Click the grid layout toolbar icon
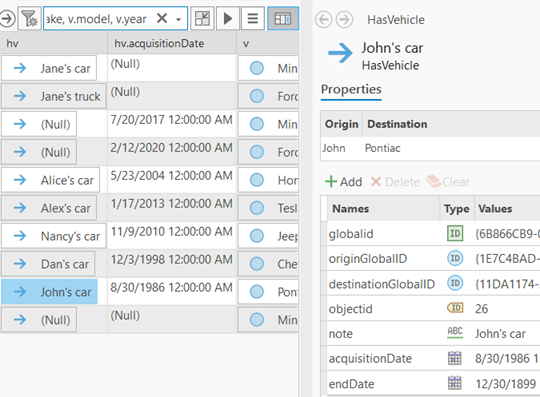 [202, 18]
